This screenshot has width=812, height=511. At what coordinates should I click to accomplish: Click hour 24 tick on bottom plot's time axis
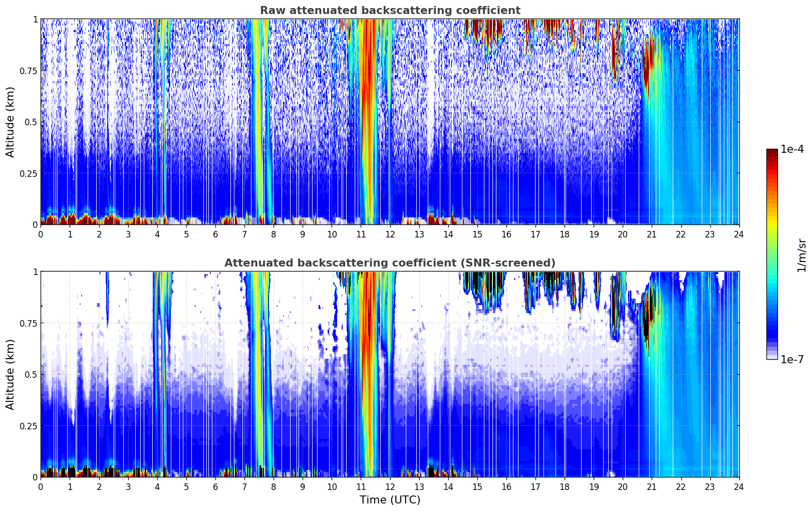(739, 486)
